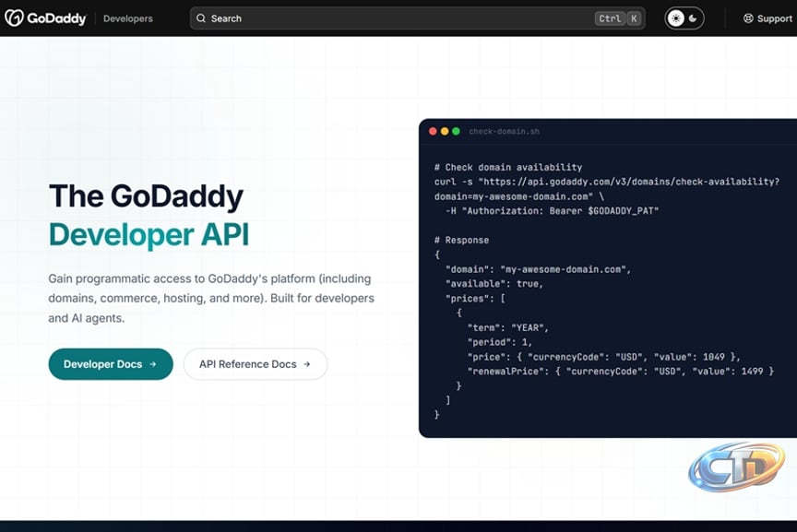Click the price value 1049 line
The image size is (797, 532).
click(x=604, y=357)
